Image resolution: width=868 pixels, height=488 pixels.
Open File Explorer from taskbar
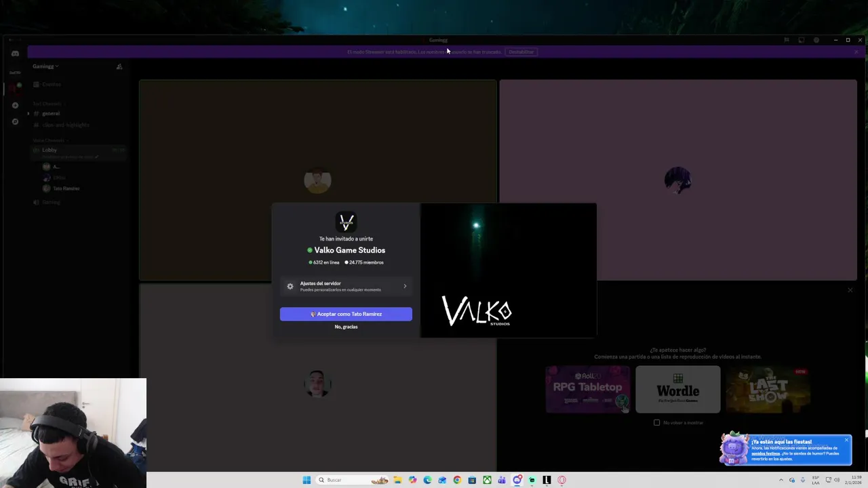click(397, 480)
